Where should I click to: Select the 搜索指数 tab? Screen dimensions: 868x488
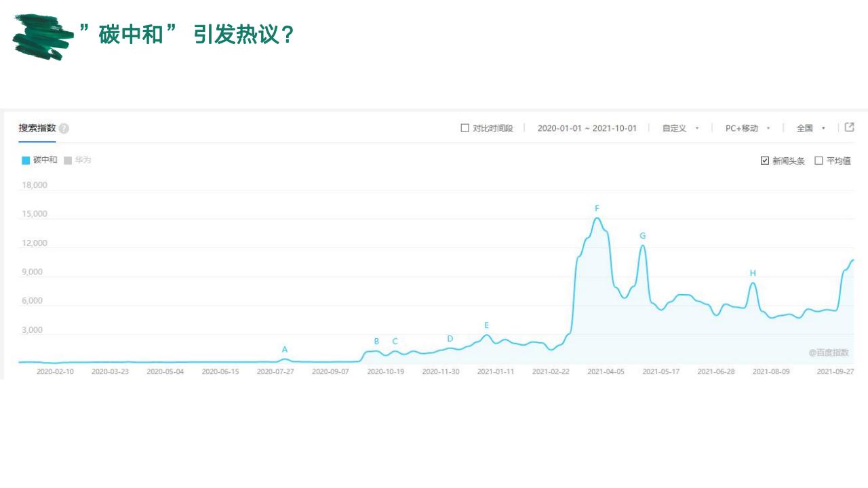pos(37,128)
